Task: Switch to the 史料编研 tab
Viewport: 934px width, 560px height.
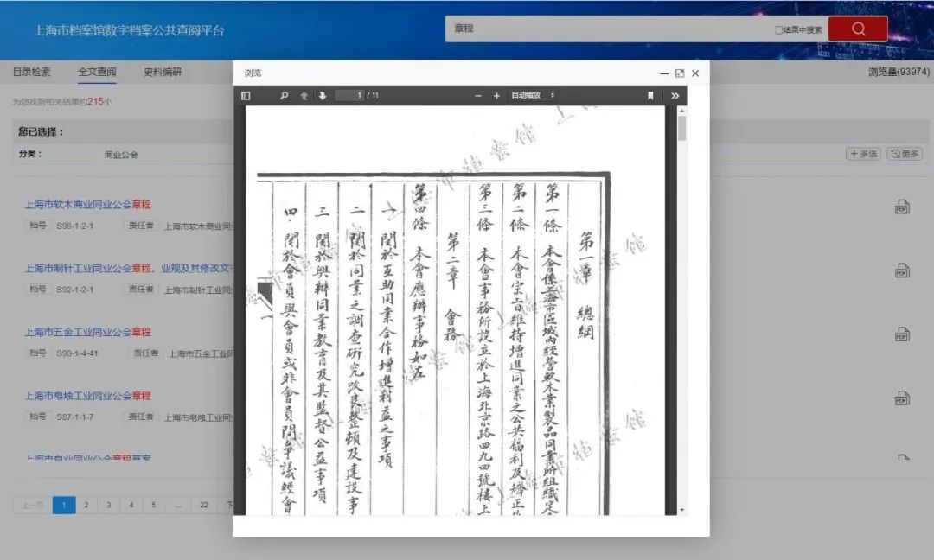Action: (x=163, y=73)
